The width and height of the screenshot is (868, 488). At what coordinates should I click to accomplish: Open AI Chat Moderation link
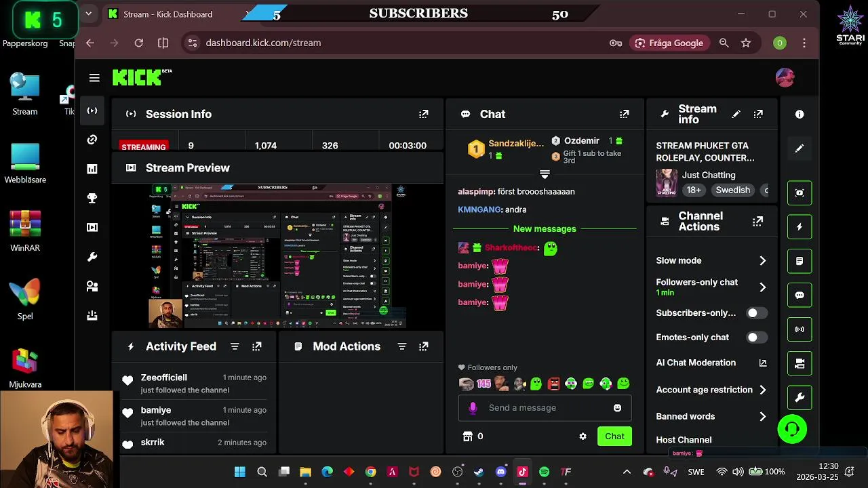[711, 363]
